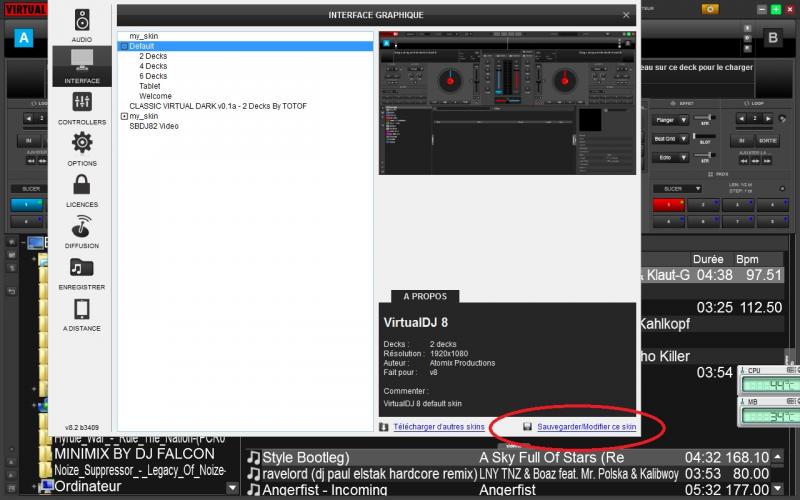Screen dimensions: 800x500
Task: Select the 2 Decks skin variant
Action: click(x=153, y=56)
